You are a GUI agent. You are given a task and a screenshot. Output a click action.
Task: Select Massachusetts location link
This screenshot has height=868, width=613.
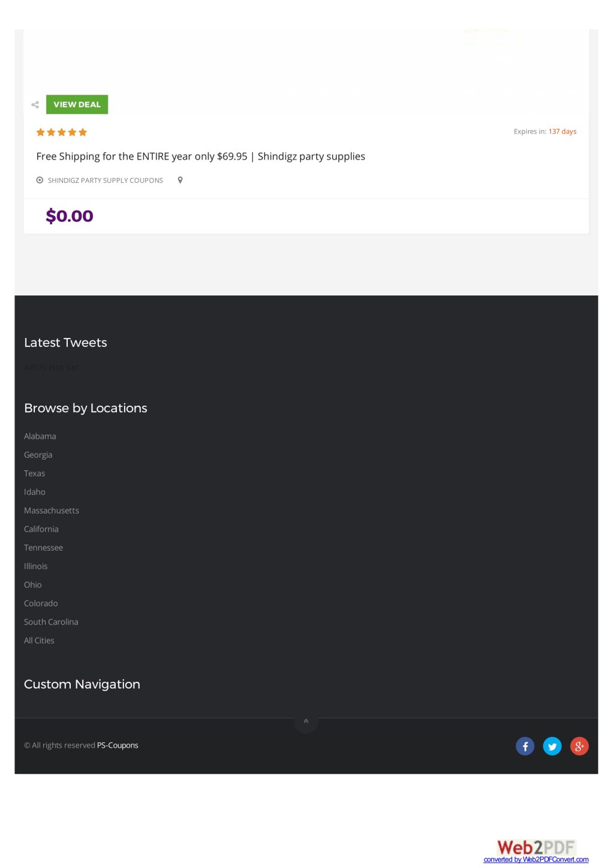coord(51,510)
